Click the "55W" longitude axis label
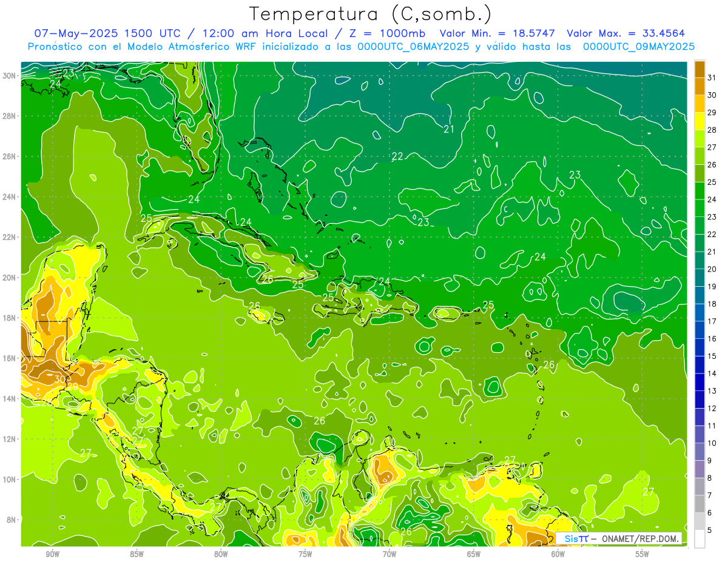The height and width of the screenshot is (562, 728). (642, 554)
